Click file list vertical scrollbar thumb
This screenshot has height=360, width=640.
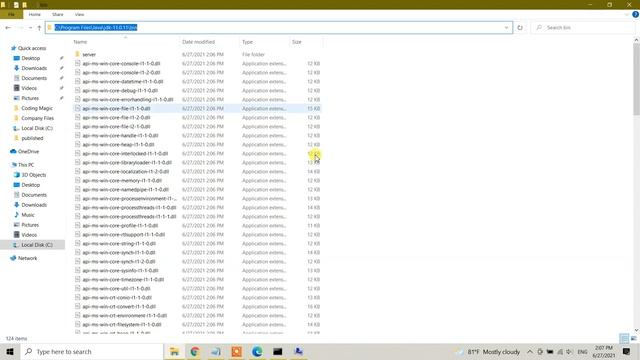(636, 80)
